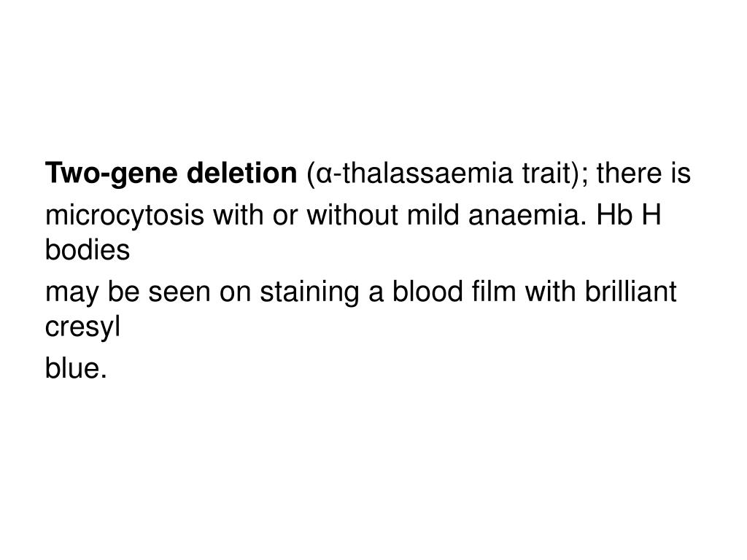
Task: Click the word "blue." on the last line
Action: (76, 367)
